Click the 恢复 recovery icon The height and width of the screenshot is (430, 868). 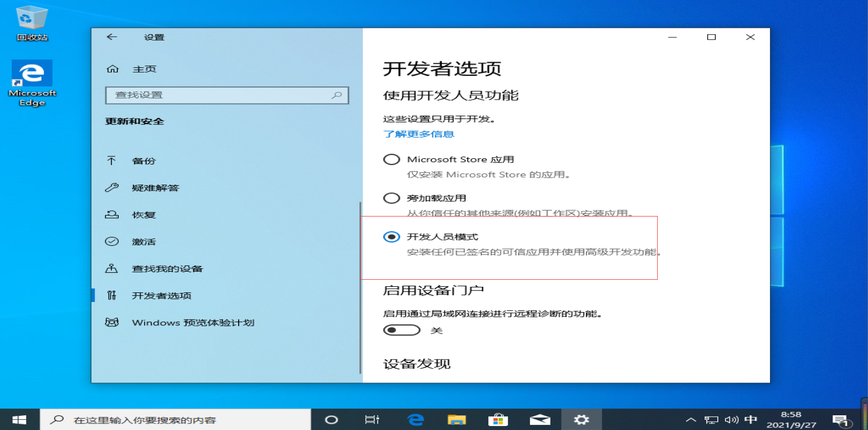tap(112, 214)
